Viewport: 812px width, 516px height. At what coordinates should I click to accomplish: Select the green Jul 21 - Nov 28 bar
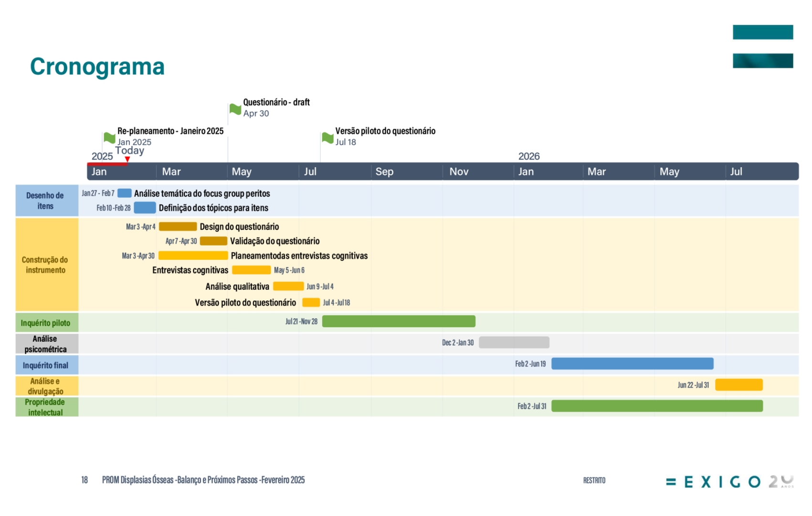click(x=399, y=321)
